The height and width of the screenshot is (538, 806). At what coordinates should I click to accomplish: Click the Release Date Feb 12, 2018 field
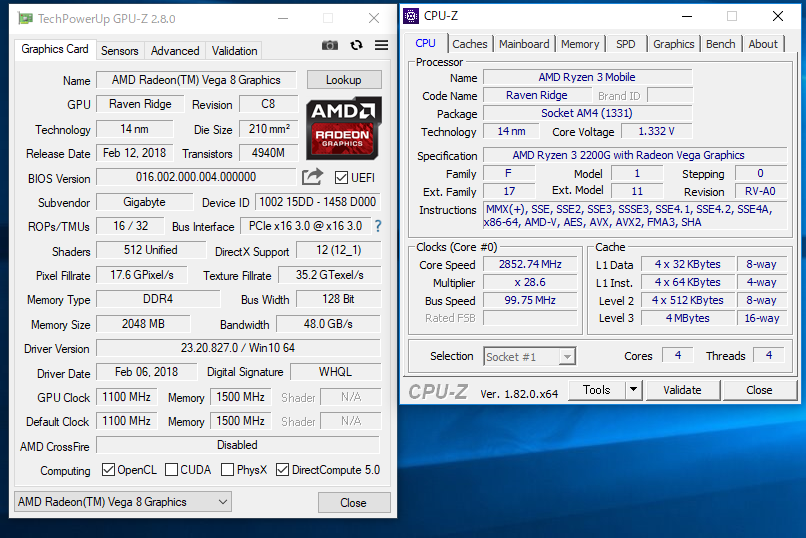135,153
